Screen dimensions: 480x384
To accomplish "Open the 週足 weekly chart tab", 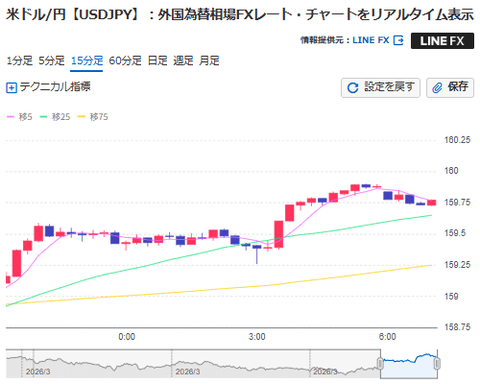I will click(x=183, y=61).
